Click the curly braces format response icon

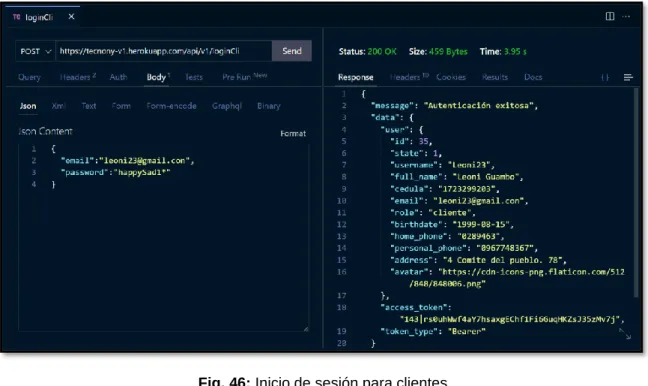[x=605, y=77]
